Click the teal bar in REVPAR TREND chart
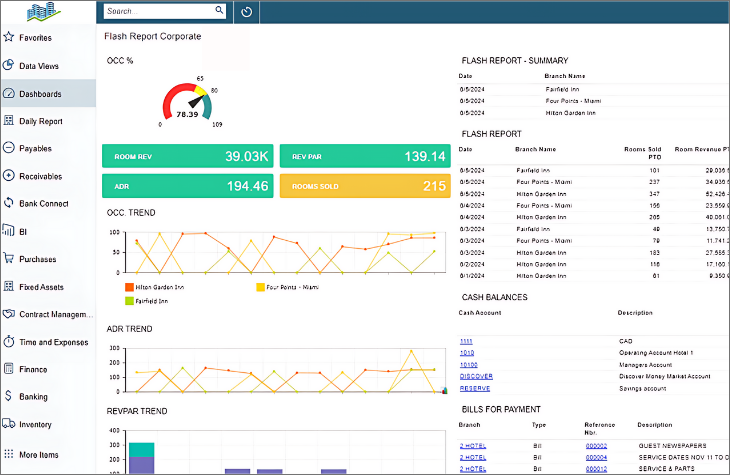 [142, 449]
